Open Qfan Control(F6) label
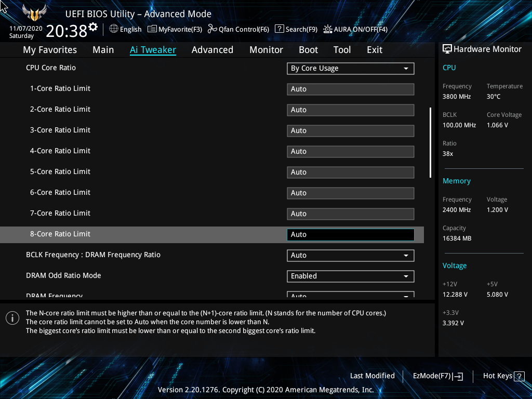Viewport: 532px width, 399px height. [x=244, y=30]
